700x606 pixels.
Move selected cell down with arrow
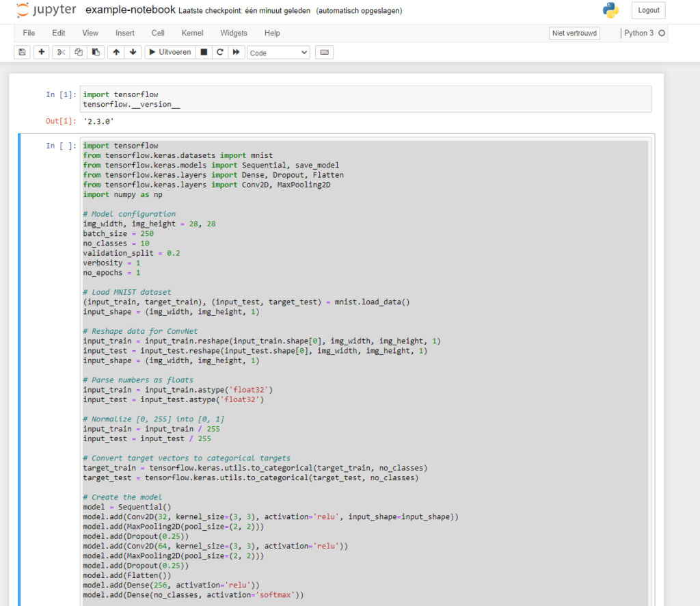pos(133,53)
